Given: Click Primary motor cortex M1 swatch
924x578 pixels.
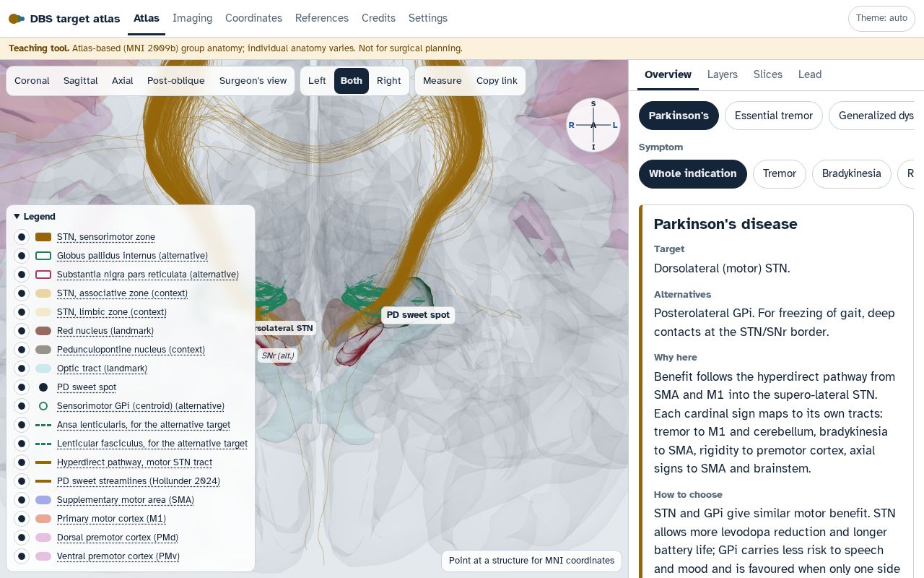Looking at the screenshot, I should point(43,519).
